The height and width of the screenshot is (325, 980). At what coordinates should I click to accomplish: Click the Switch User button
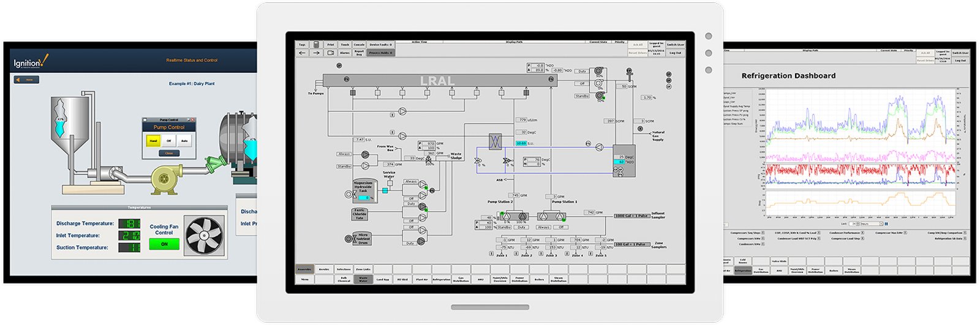(675, 45)
